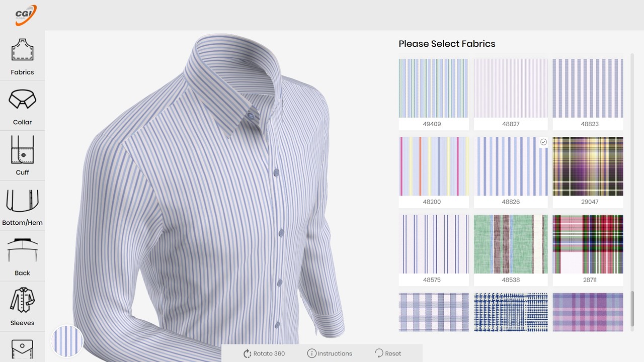Click the Collar menu label
This screenshot has height=362, width=644.
(x=22, y=122)
